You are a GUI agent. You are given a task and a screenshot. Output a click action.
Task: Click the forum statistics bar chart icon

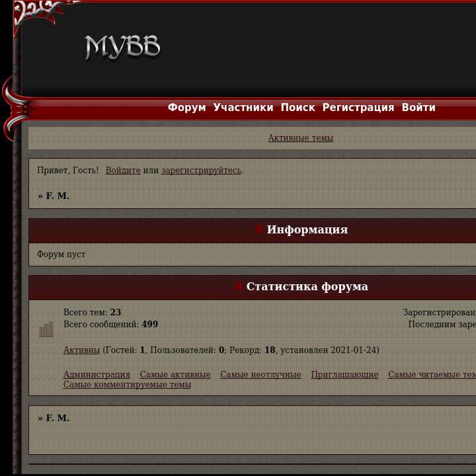(46, 330)
